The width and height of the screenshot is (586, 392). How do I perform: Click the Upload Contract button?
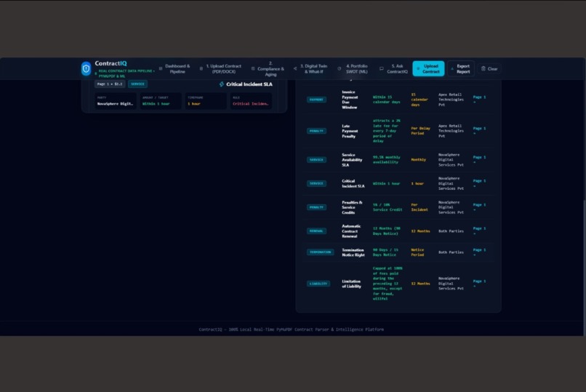click(428, 69)
